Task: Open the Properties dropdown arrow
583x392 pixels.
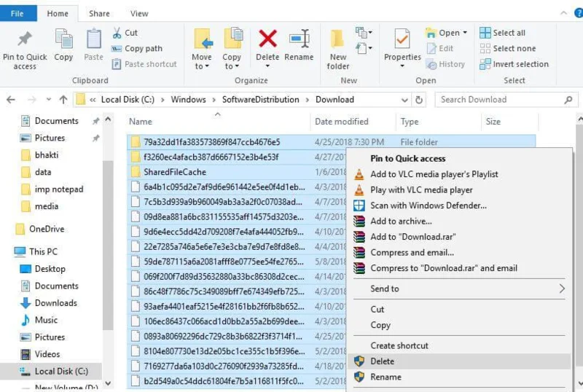Action: pos(402,66)
